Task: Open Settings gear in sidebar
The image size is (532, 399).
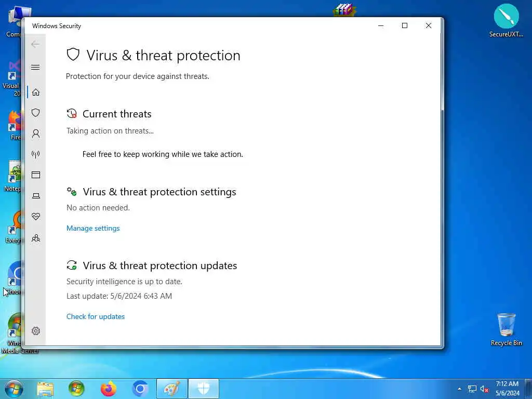Action: [x=36, y=331]
